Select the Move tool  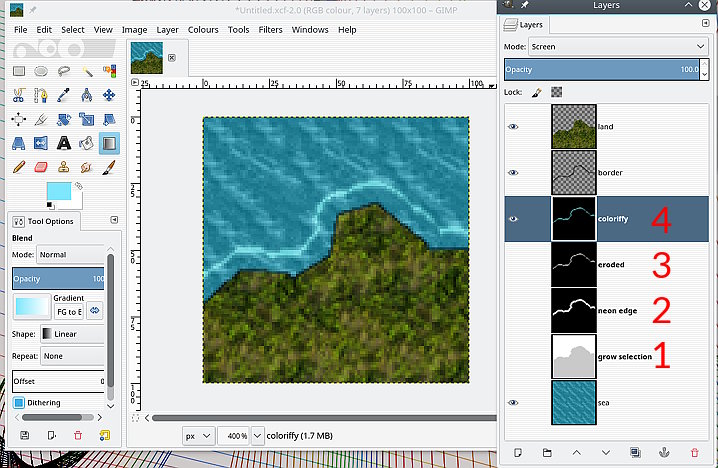pyautogui.click(x=109, y=95)
